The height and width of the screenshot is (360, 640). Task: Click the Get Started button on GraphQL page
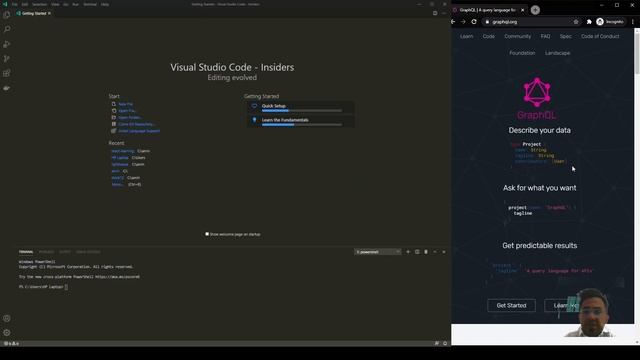[511, 305]
